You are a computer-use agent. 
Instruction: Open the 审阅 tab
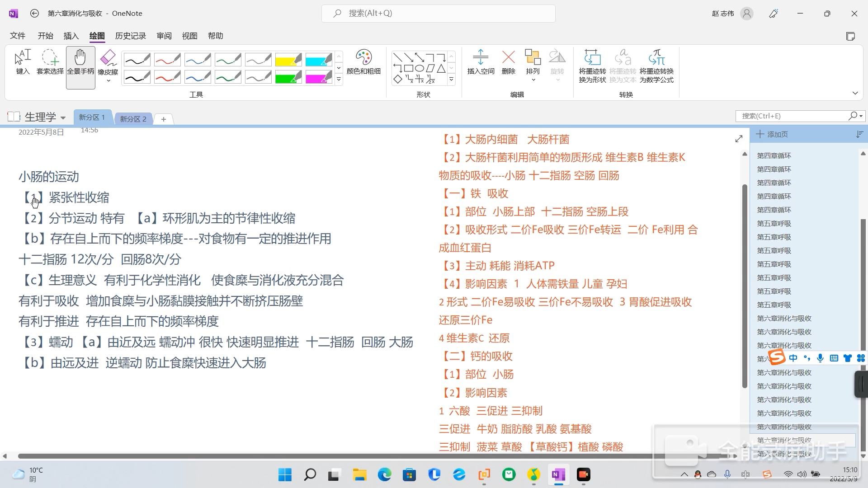pos(164,36)
